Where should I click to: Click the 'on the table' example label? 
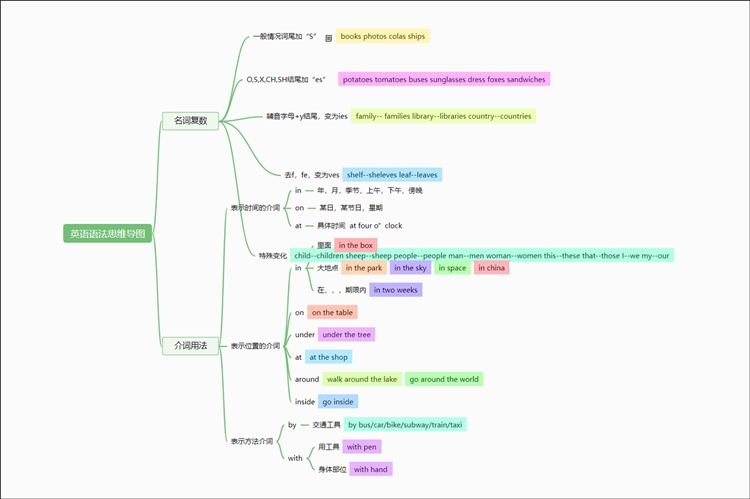tap(332, 312)
